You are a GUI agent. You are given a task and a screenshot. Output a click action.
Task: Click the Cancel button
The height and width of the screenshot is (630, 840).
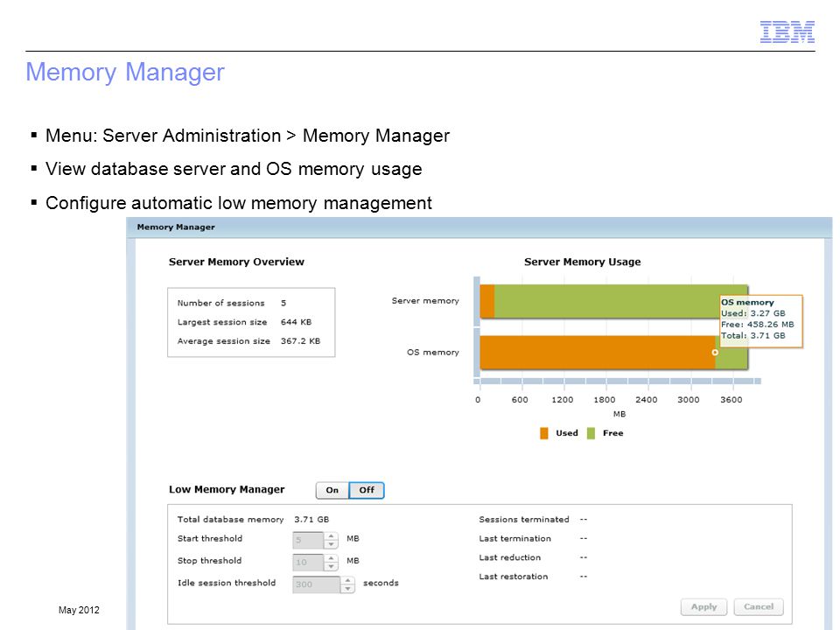[x=759, y=607]
